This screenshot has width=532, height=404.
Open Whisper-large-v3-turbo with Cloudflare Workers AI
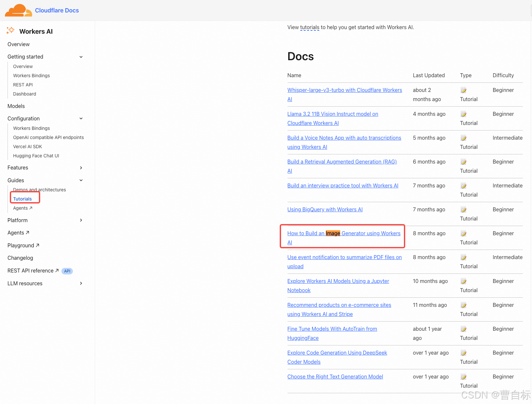[x=345, y=95]
